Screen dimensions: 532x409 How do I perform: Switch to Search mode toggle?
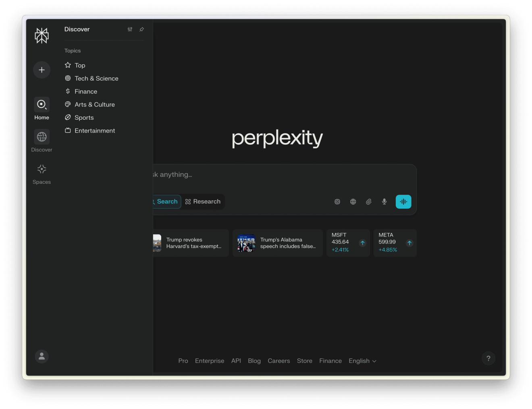[166, 201]
